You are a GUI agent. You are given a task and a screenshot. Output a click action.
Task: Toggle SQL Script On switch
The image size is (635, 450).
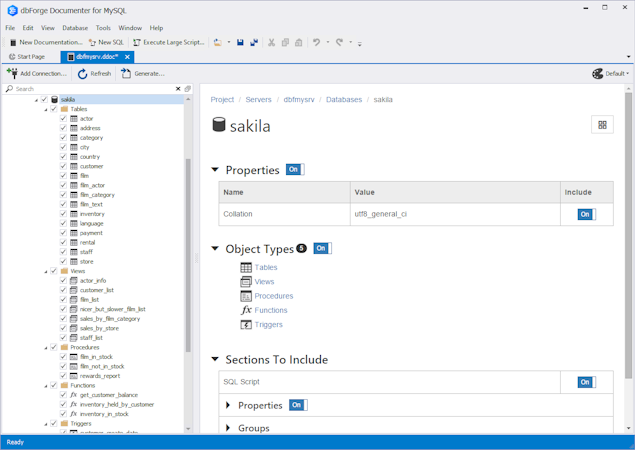click(586, 382)
